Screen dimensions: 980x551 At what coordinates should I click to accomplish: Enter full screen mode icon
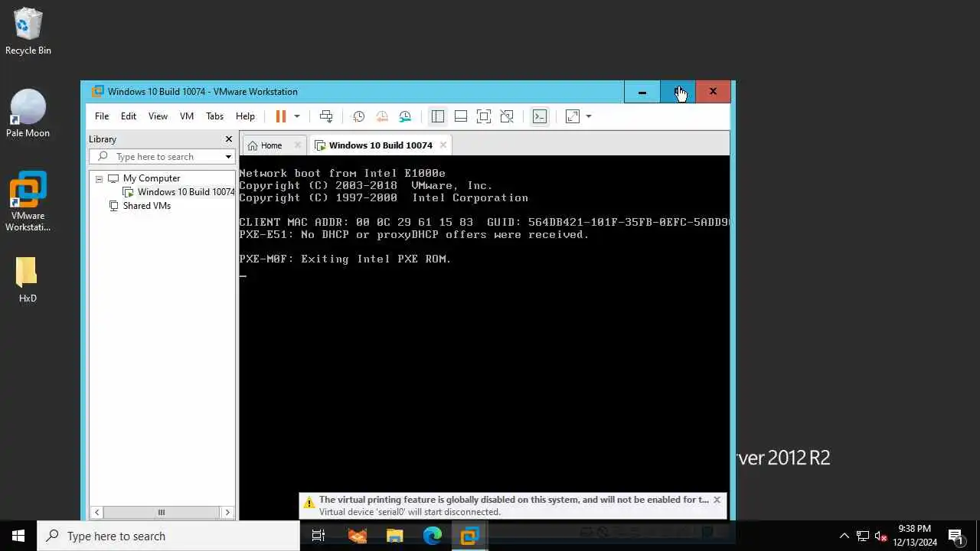(484, 116)
